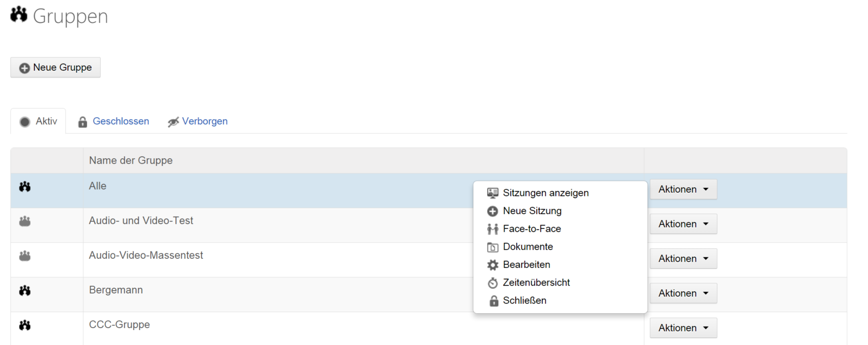
Task: Create a group with Neue Gruppe button
Action: pyautogui.click(x=55, y=67)
